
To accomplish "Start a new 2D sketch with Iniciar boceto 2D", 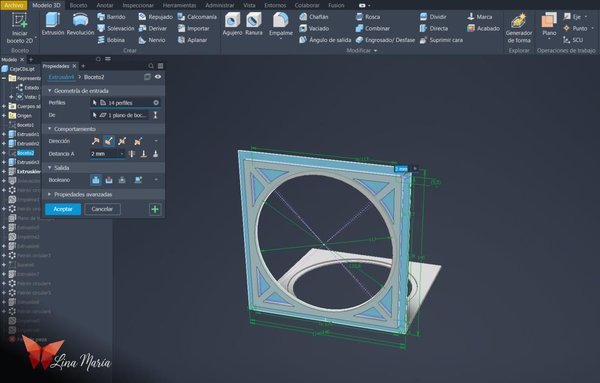I will click(20, 28).
